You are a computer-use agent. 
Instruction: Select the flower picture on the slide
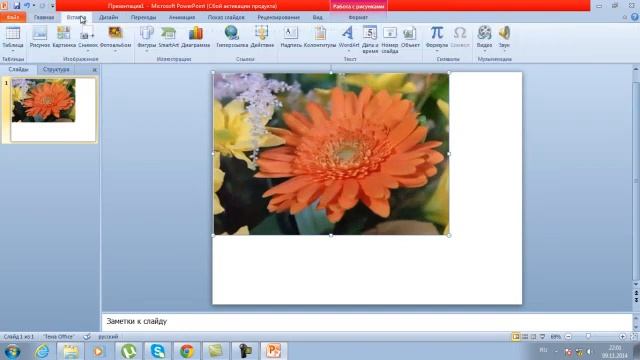(x=331, y=153)
